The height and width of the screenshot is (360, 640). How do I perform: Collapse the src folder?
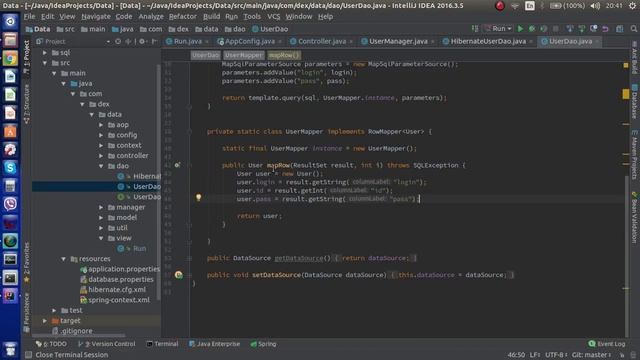[45, 63]
